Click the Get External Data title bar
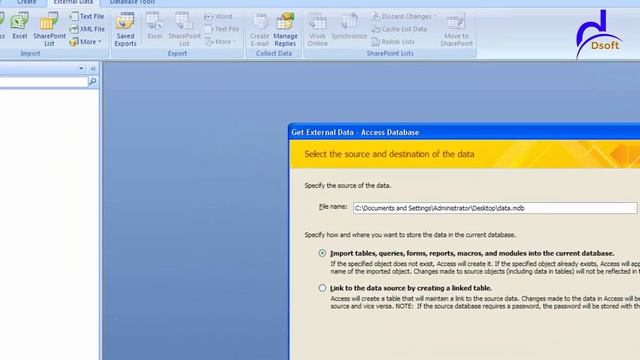640x360 pixels. tap(464, 132)
